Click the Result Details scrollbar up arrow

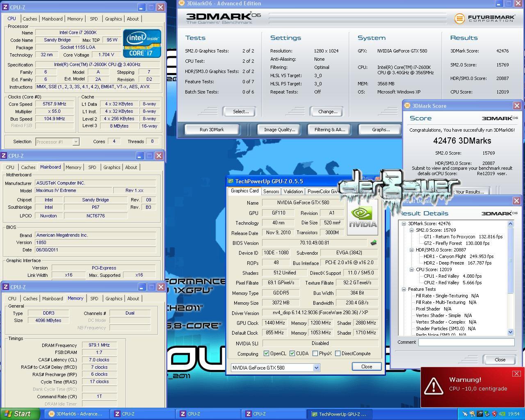pos(511,224)
